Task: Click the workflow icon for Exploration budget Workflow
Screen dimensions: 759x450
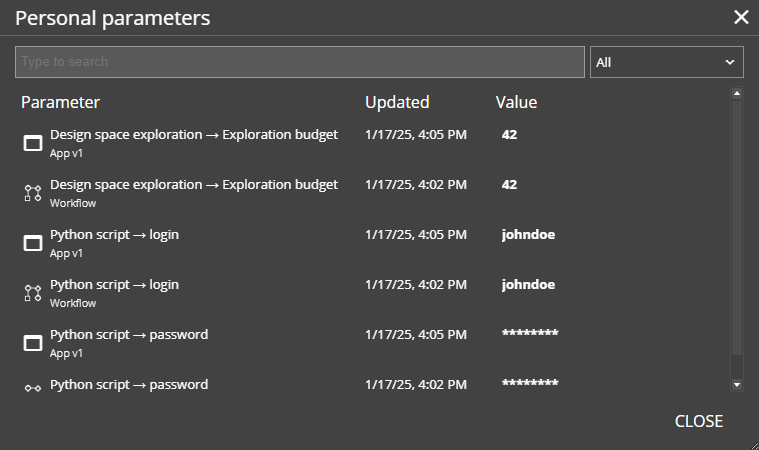Action: click(x=33, y=193)
